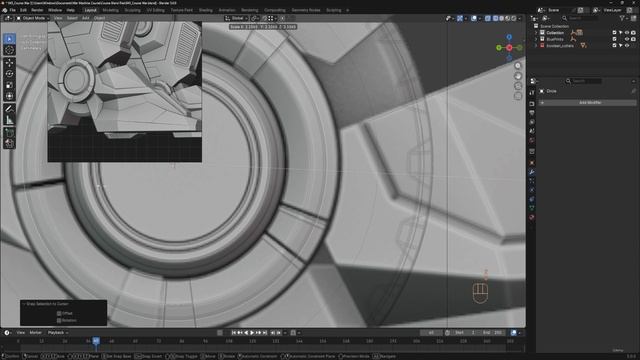The image size is (640, 360).
Task: Select rendered viewport shading
Action: coord(513,18)
